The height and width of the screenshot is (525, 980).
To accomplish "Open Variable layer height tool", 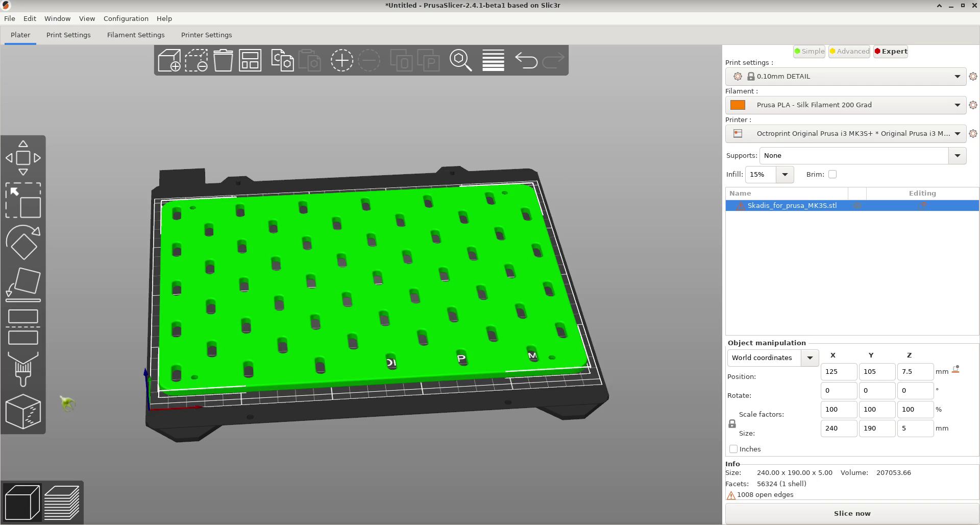I will click(493, 60).
